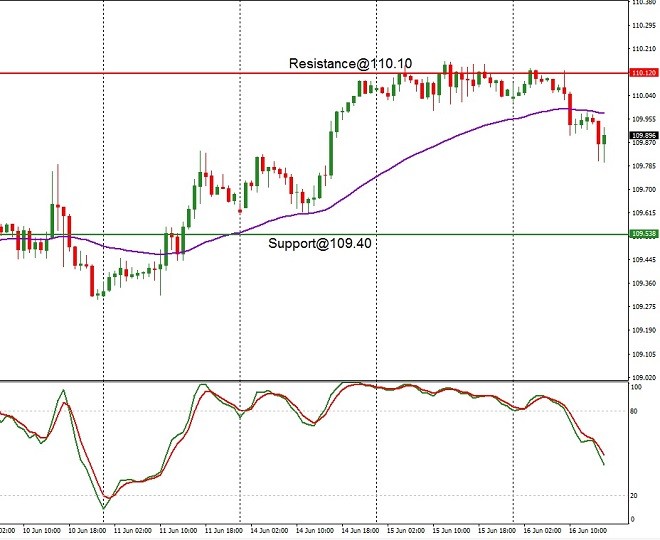Click the 109.615 price axis value
The width and height of the screenshot is (660, 540).
pos(644,213)
